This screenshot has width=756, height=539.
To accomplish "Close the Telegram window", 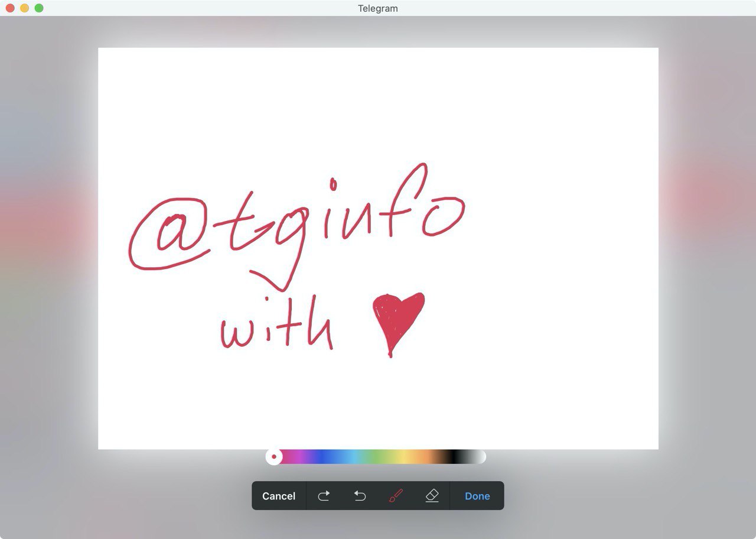I will 10,8.
